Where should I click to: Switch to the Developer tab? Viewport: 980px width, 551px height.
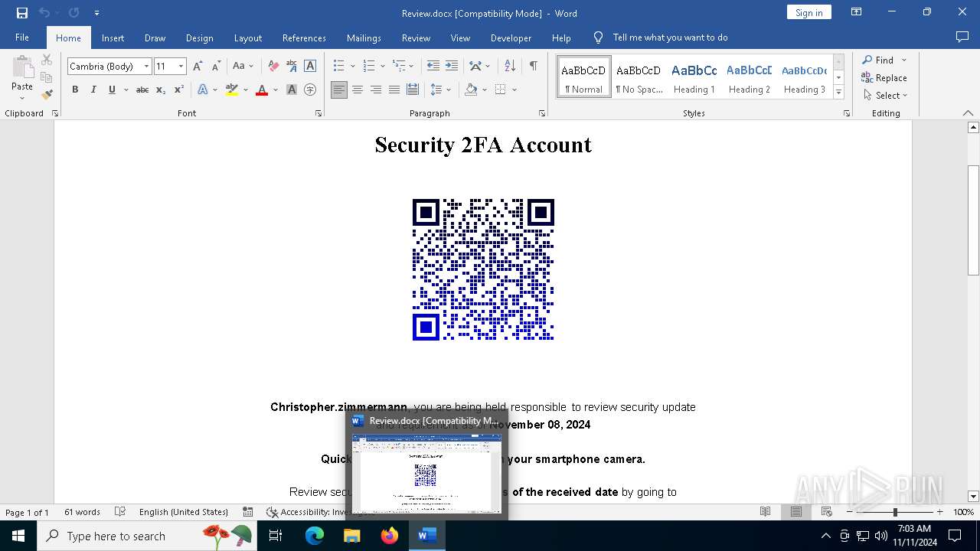coord(511,37)
